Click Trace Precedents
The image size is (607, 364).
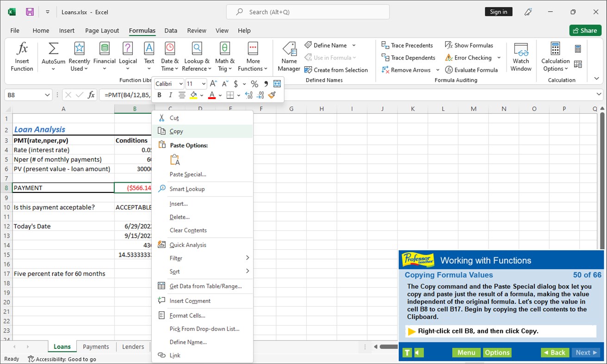408,45
